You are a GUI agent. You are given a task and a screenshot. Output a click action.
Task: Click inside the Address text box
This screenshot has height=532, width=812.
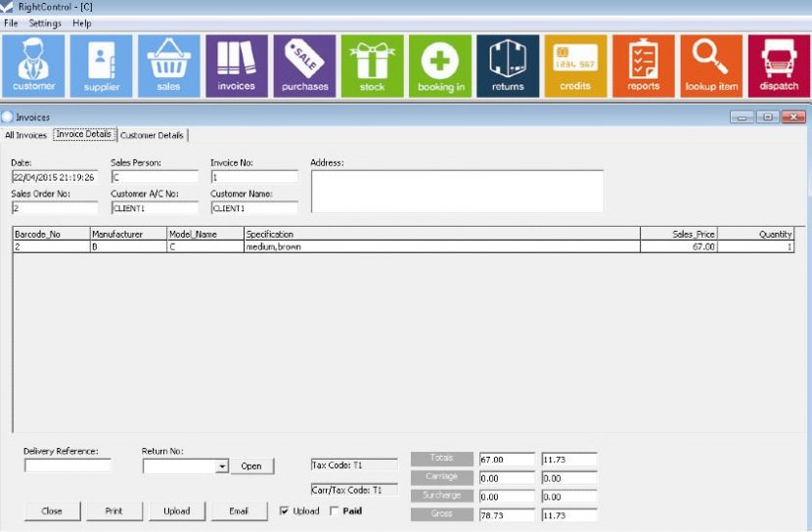457,191
